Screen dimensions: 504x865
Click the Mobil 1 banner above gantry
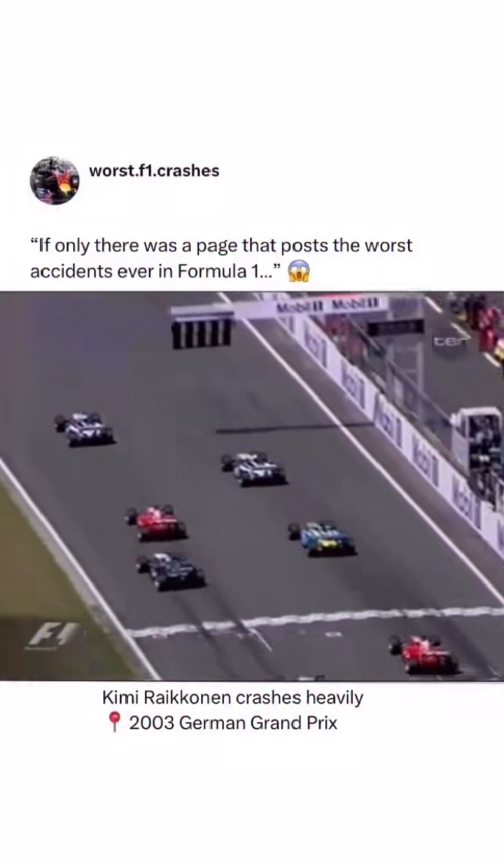329,305
